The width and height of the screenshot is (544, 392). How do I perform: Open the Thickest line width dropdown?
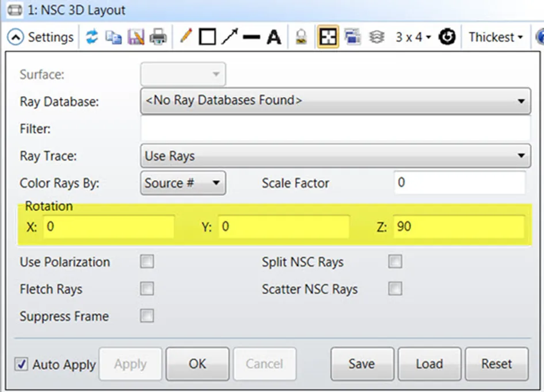pyautogui.click(x=496, y=37)
